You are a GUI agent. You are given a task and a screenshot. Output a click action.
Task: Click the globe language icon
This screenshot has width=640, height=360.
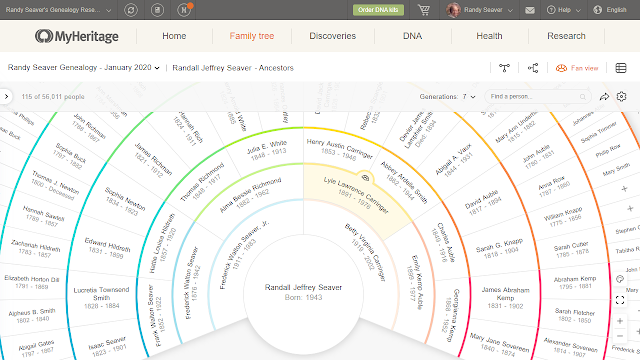(x=598, y=10)
